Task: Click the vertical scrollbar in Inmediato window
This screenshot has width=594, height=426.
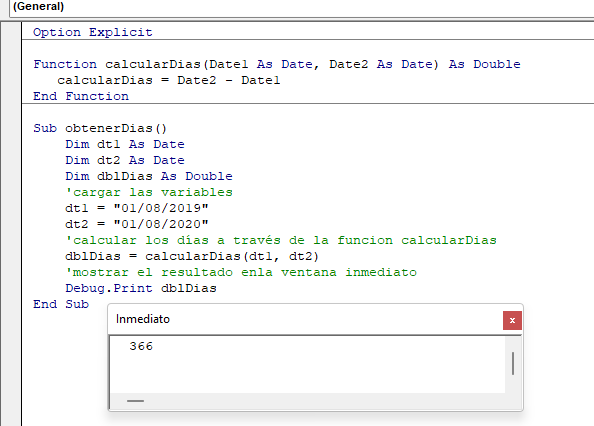Action: pos(513,364)
